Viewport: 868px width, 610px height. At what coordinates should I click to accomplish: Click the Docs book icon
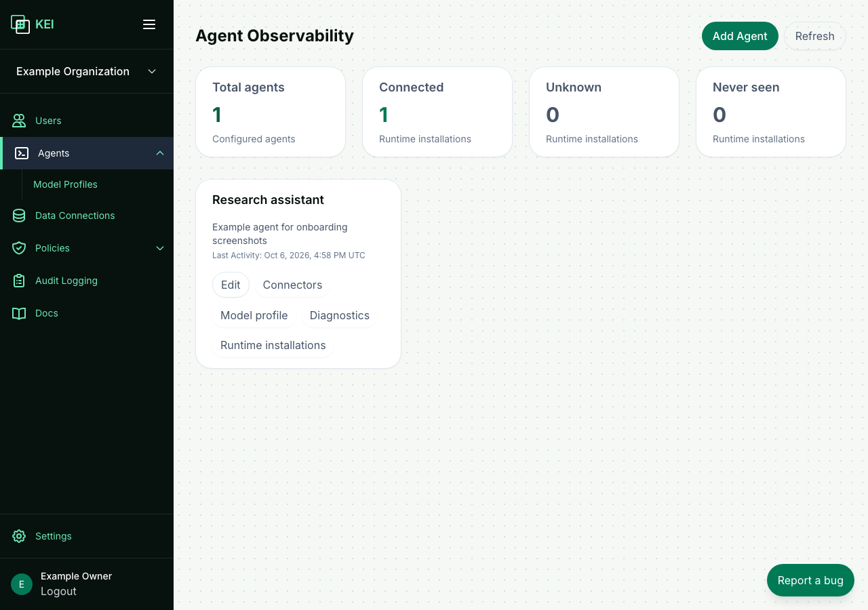tap(19, 313)
